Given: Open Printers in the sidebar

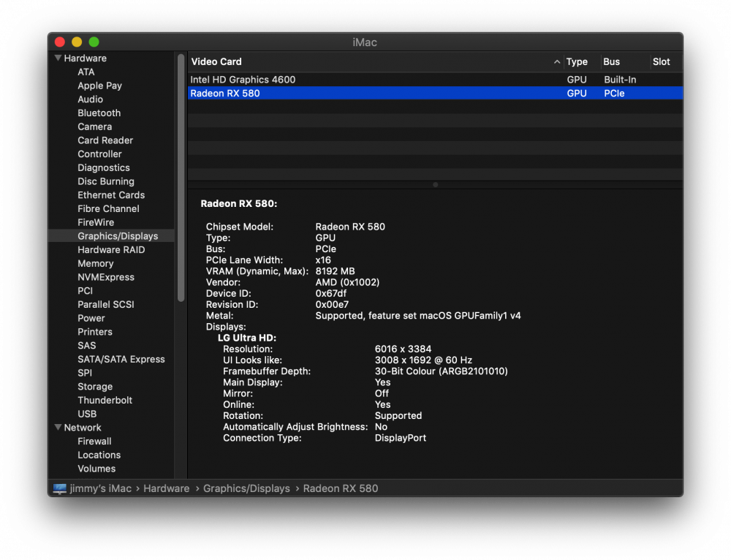Looking at the screenshot, I should (x=94, y=332).
